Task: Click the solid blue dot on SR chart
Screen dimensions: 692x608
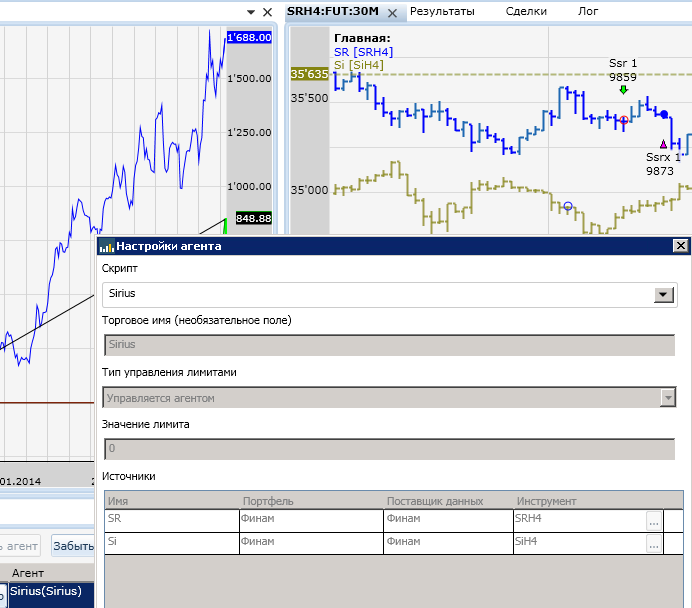Action: pyautogui.click(x=665, y=115)
